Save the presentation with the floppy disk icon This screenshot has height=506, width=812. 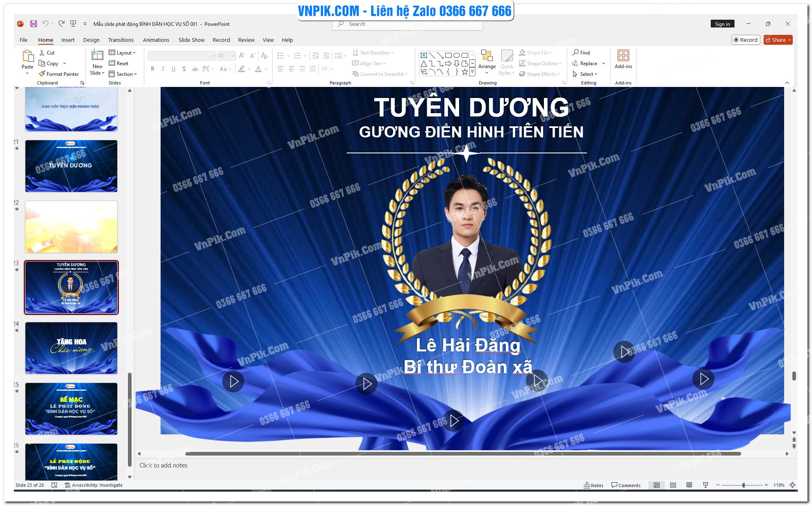34,24
